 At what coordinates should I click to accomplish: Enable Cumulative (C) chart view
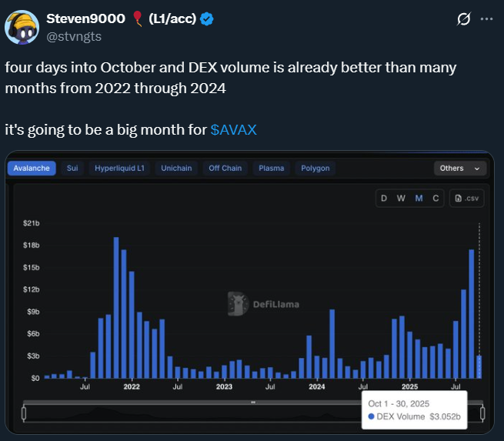[436, 199]
